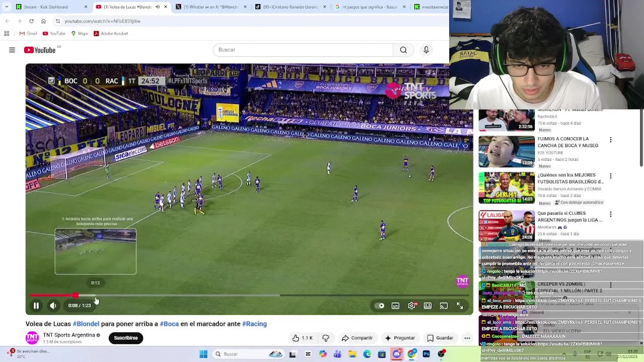This screenshot has width=644, height=362.
Task: Toggle the autoplay switch in player
Action: (380, 306)
